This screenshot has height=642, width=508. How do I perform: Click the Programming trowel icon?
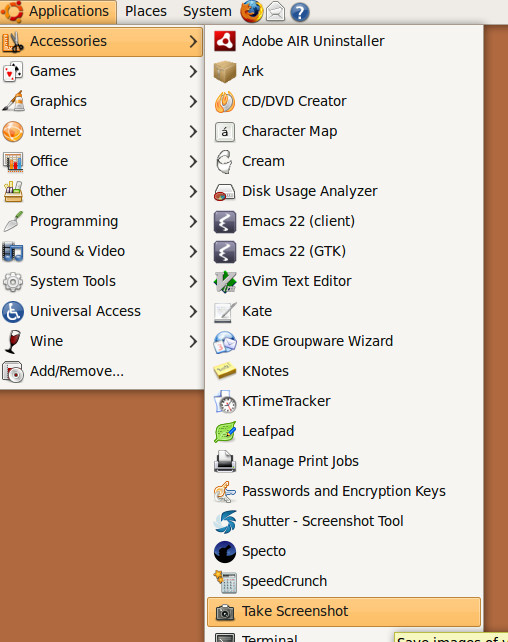pyautogui.click(x=13, y=222)
